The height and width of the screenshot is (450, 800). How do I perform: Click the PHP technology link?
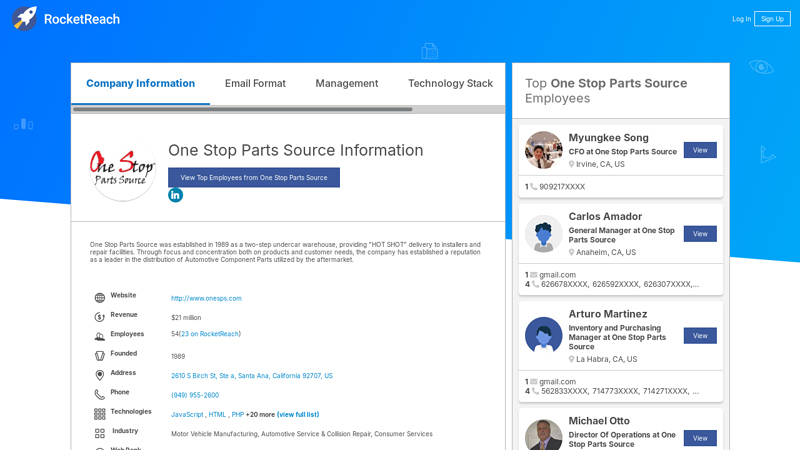click(238, 414)
